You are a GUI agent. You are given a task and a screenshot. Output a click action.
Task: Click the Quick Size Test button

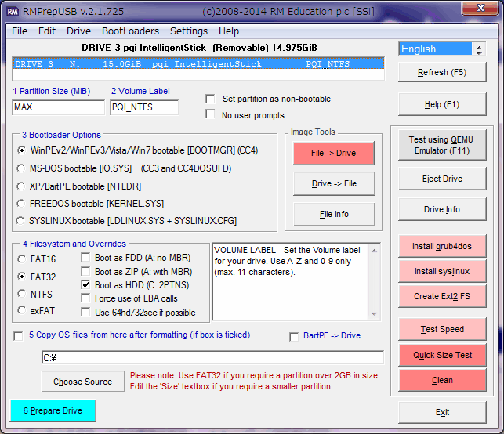click(442, 355)
